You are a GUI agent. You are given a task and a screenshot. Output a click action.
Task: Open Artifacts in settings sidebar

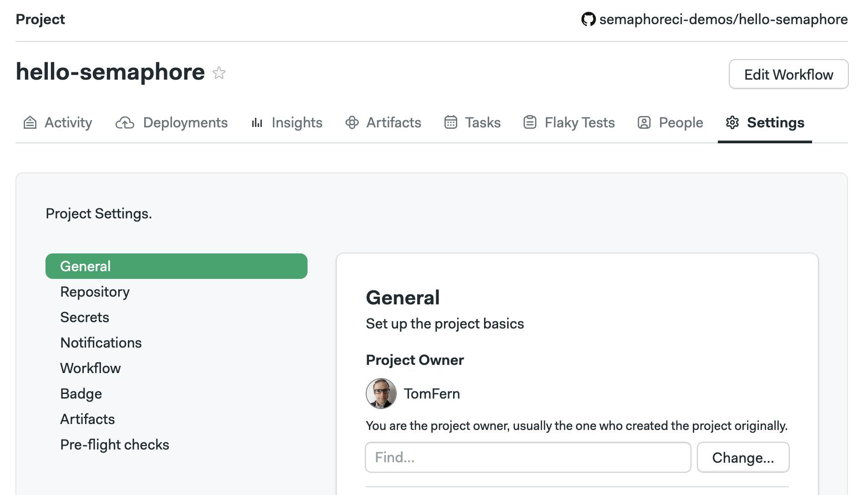(87, 419)
